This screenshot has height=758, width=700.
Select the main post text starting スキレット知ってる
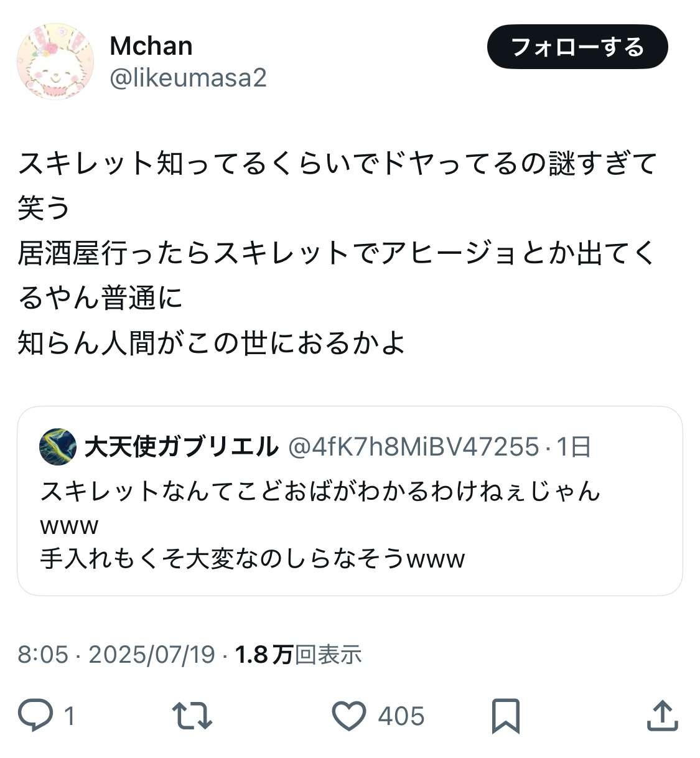coord(337,164)
